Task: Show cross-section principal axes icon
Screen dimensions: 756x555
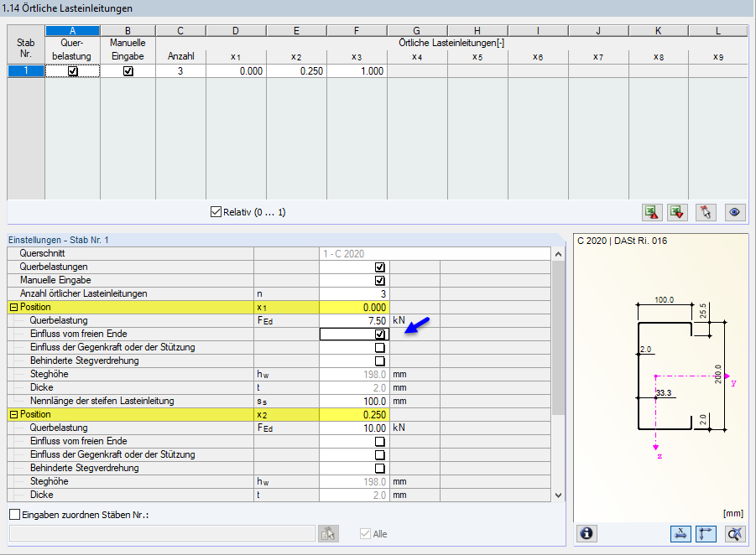Action: click(x=706, y=533)
